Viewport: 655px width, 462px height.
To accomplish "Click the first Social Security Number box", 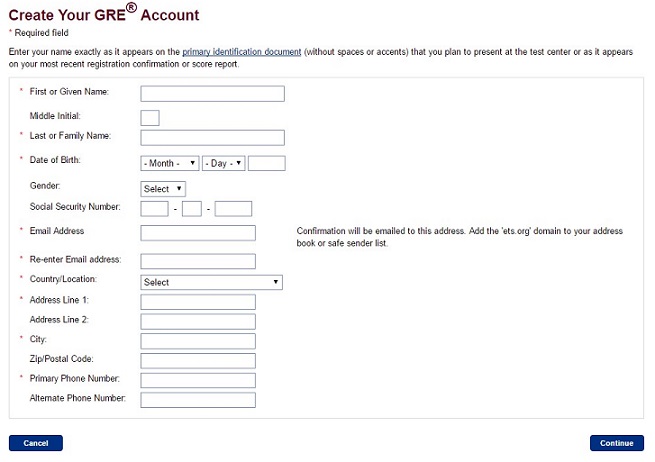I will 155,209.
